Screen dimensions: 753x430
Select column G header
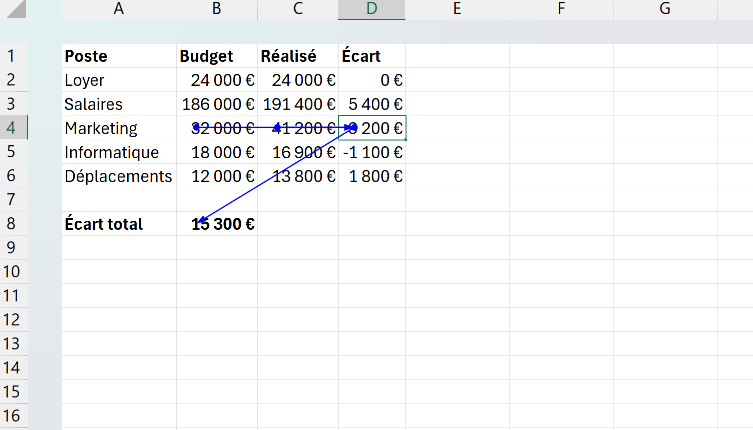665,9
